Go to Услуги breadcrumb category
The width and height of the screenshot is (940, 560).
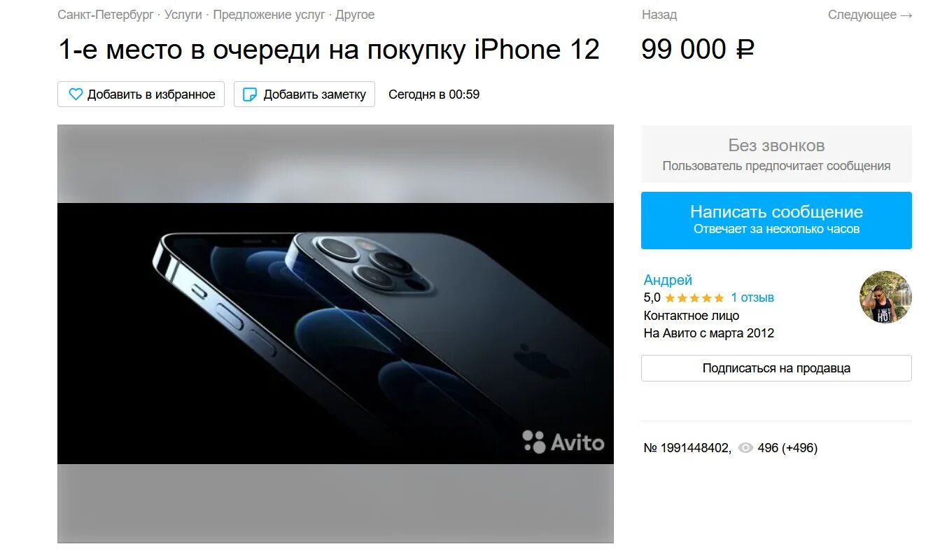(183, 15)
